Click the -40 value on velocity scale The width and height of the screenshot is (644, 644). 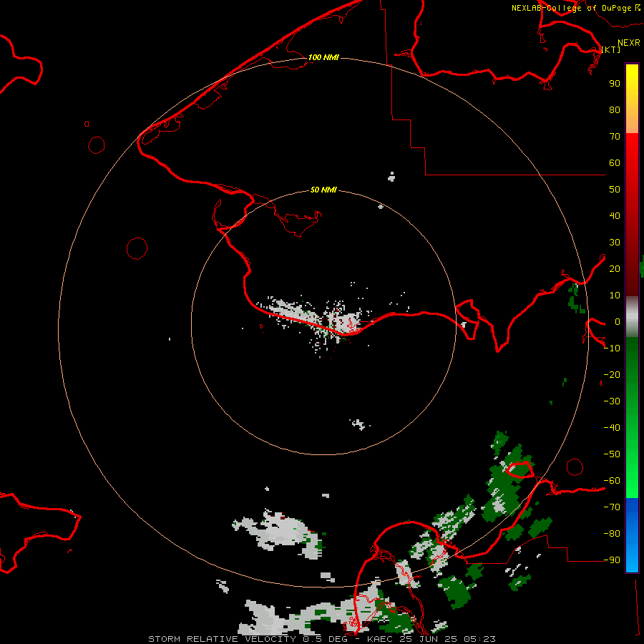coord(612,428)
